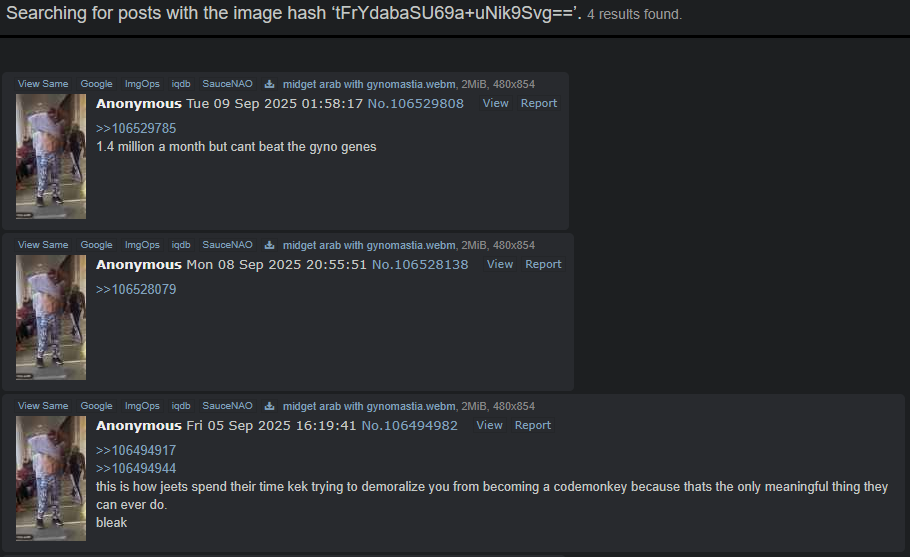This screenshot has width=910, height=557.
Task: Search Google for second post's image
Action: (x=96, y=245)
